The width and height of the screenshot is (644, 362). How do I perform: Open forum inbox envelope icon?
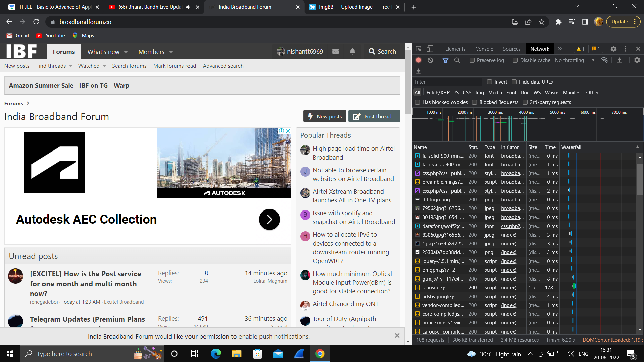click(336, 51)
